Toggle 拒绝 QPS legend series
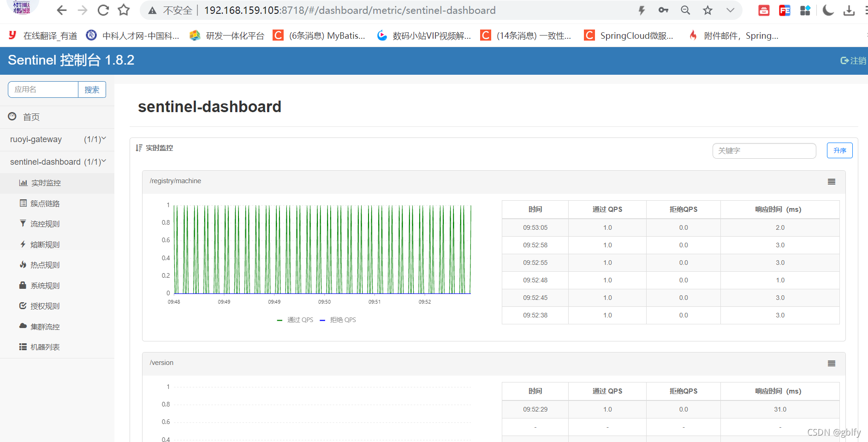 [x=338, y=320]
